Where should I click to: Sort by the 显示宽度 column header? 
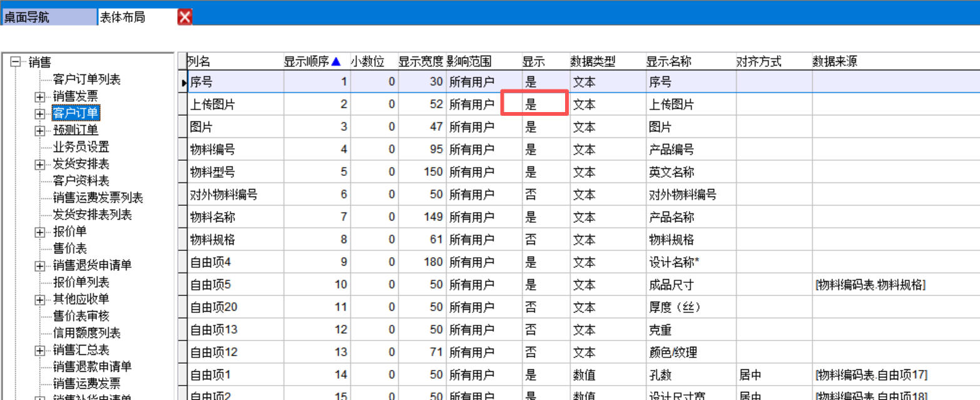pos(421,61)
